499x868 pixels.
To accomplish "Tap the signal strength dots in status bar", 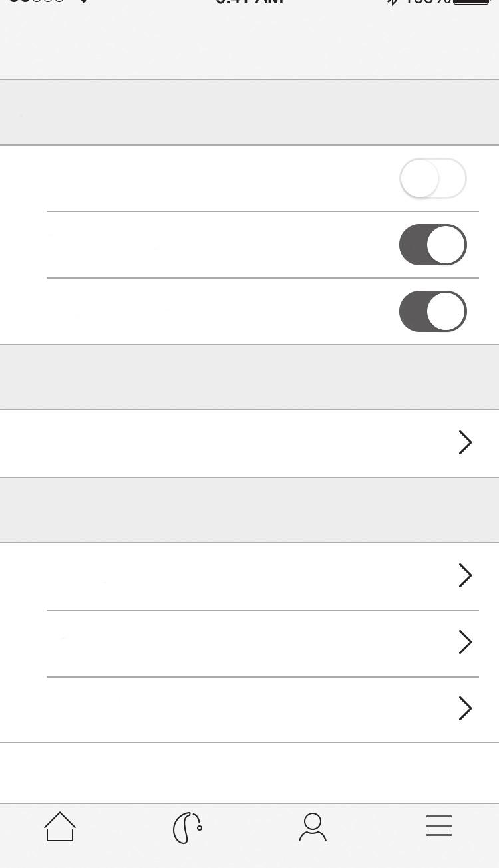I will click(x=37, y=2).
